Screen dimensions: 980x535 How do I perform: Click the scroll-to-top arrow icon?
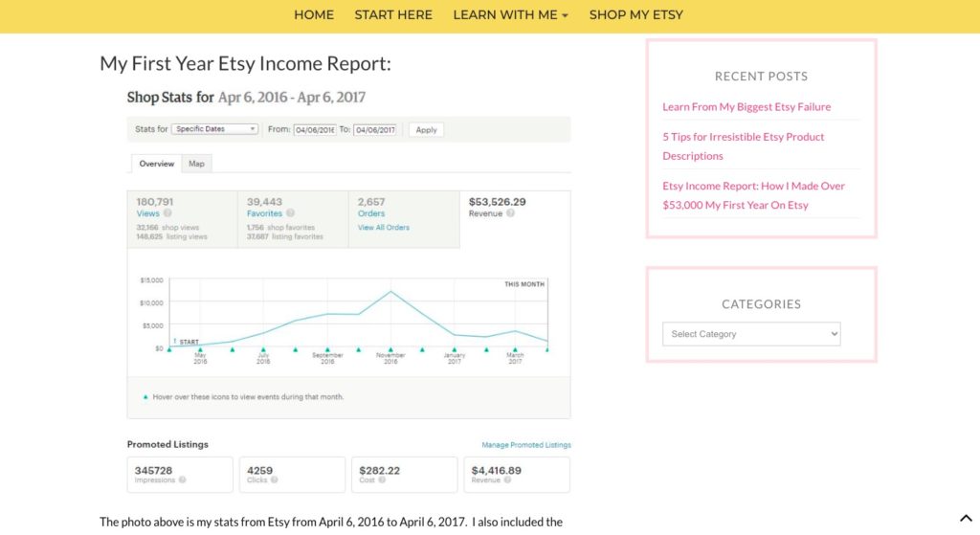click(966, 518)
